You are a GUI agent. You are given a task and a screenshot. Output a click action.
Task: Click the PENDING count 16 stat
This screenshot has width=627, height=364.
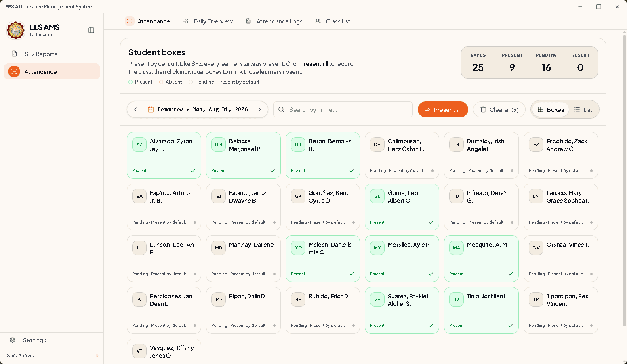coord(546,63)
